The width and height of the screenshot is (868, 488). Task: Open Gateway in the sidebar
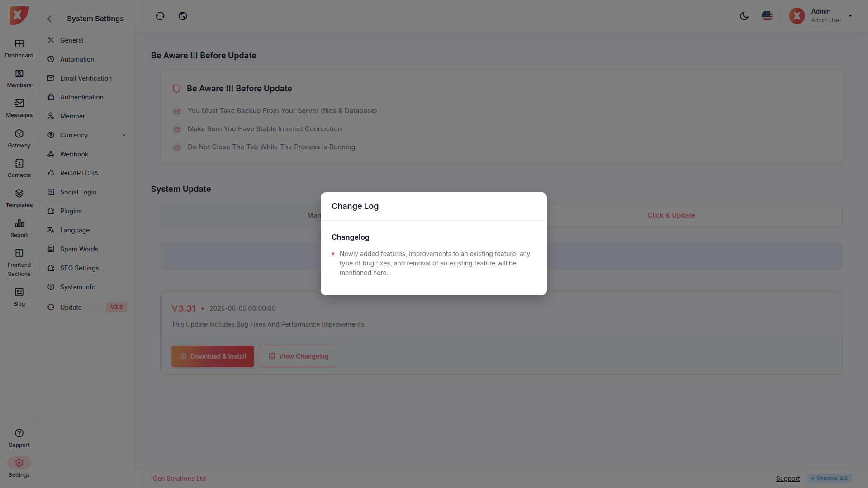[x=19, y=138]
